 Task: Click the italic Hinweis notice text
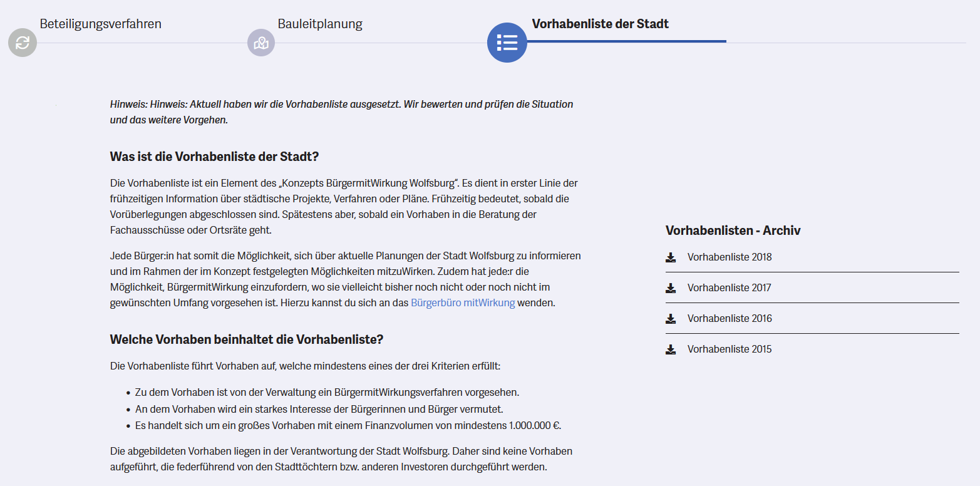tap(341, 111)
